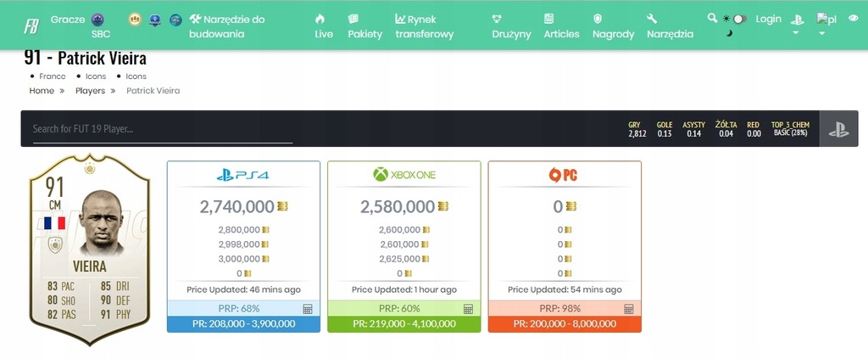Toggle the light/dark mode switch
868x359 pixels.
pos(739,19)
